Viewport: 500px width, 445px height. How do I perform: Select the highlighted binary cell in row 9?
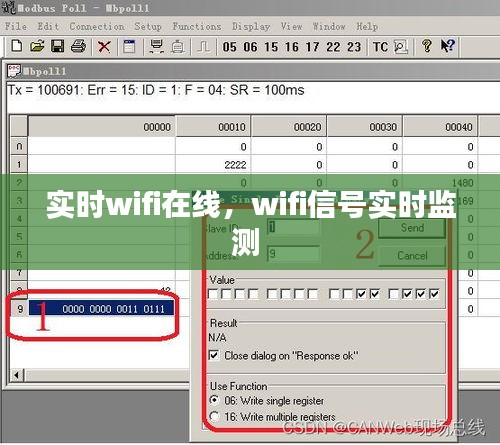[101, 309]
